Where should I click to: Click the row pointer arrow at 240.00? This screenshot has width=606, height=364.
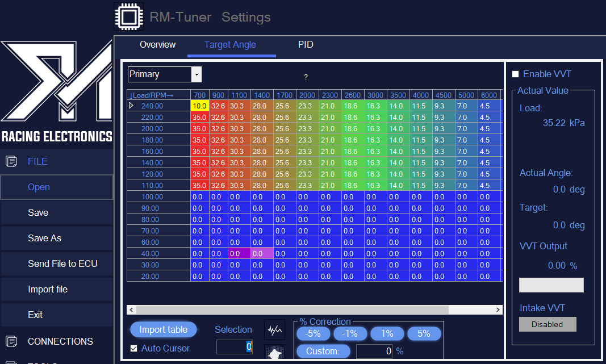coord(132,106)
